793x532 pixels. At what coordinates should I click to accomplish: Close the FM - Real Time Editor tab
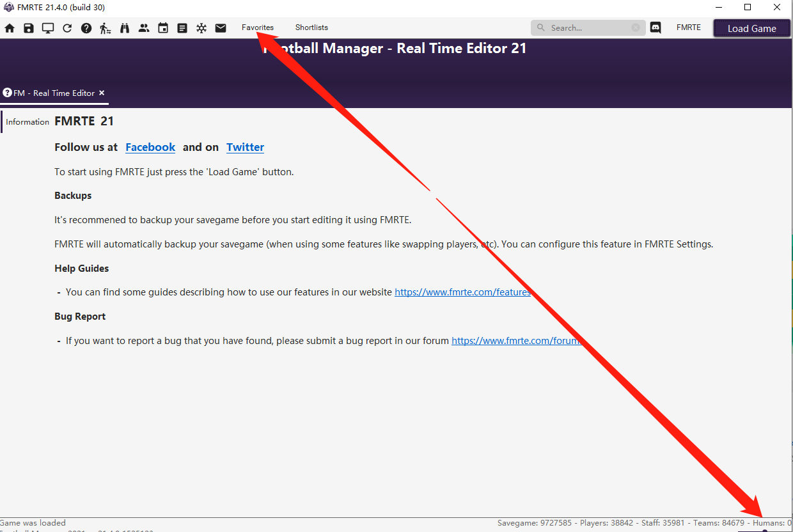click(x=102, y=93)
